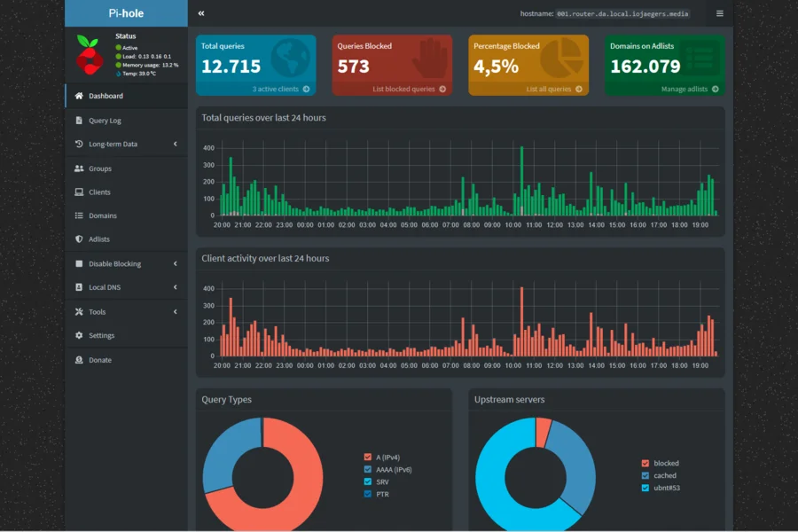Screen dimensions: 798x532
Task: Follow the List blocked queries link
Action: point(409,89)
